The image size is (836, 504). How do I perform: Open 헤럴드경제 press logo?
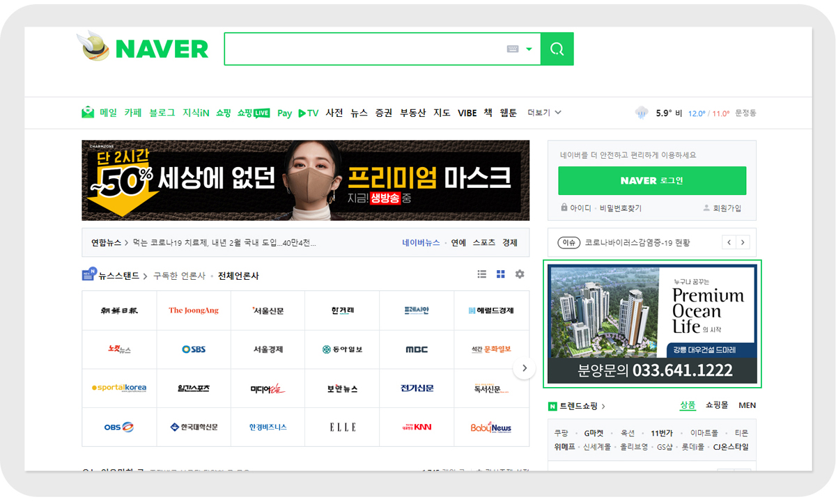tap(491, 310)
